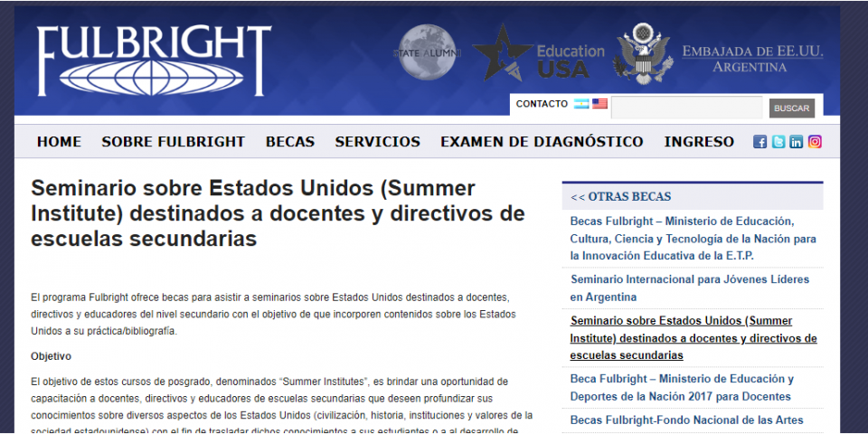868x434 pixels.
Task: Open Fulbright's Twitter page icon
Action: (x=778, y=142)
